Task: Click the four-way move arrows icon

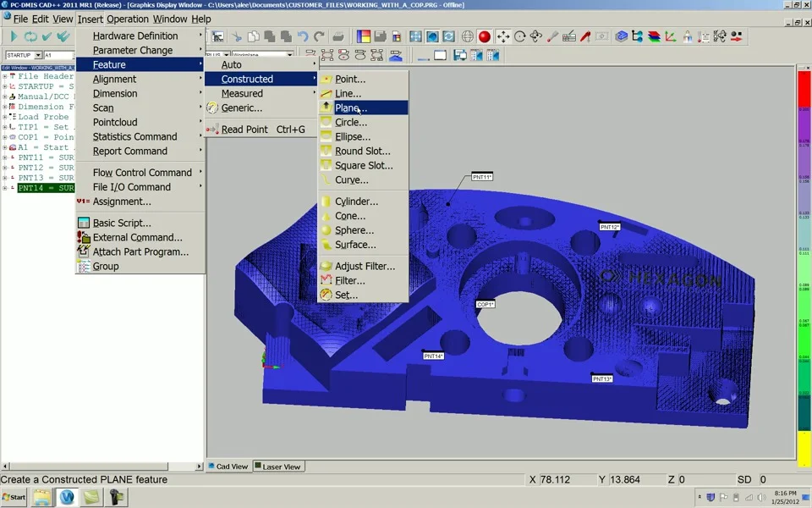Action: [x=503, y=36]
